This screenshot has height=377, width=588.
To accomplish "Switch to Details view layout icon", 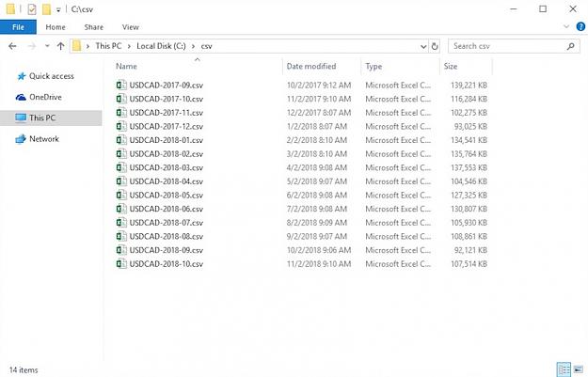I will 564,369.
